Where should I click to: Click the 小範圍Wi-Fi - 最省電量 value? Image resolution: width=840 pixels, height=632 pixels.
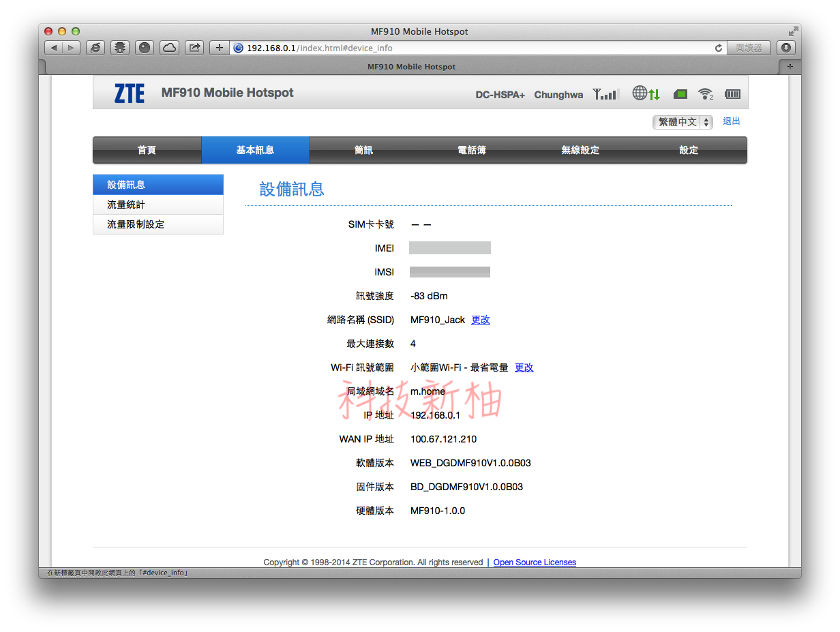460,367
